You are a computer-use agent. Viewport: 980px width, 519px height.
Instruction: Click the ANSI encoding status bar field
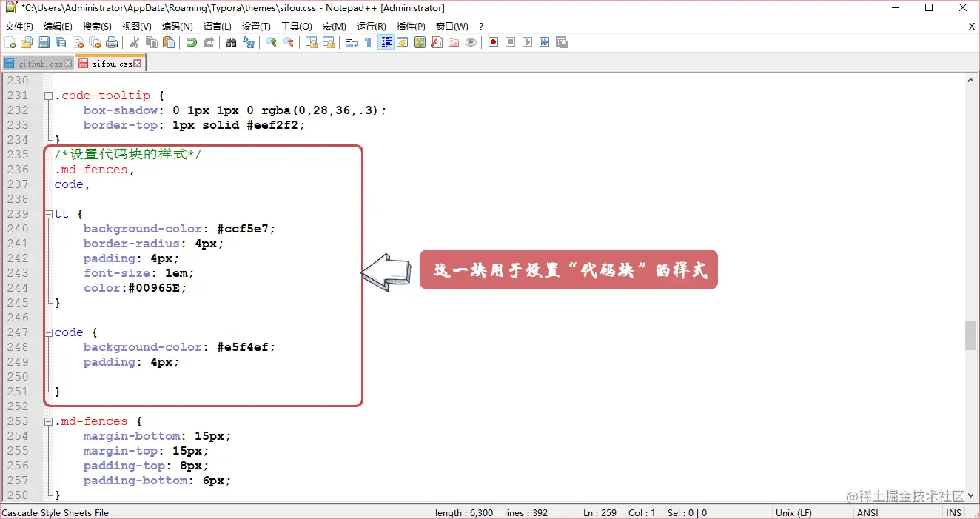click(867, 512)
